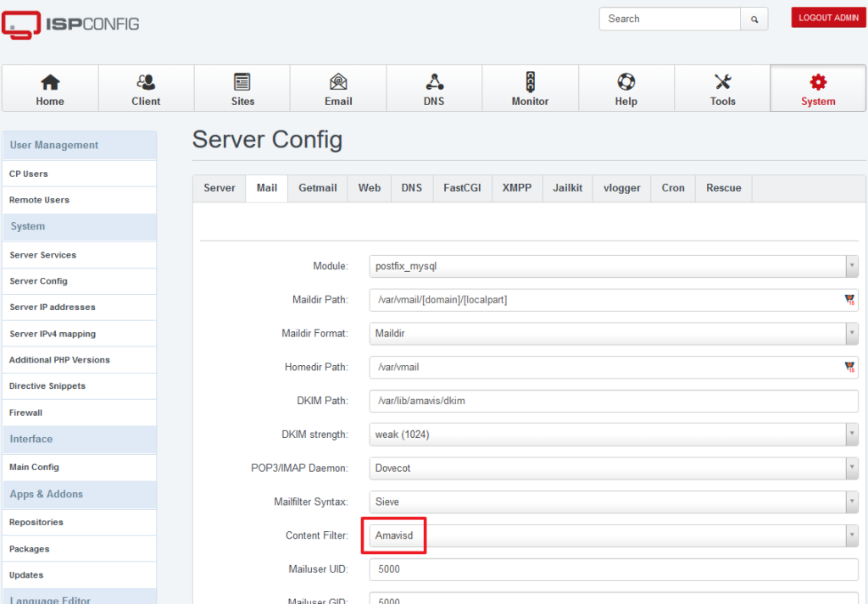The width and height of the screenshot is (868, 604).
Task: Open the Content Filter dropdown
Action: point(614,535)
